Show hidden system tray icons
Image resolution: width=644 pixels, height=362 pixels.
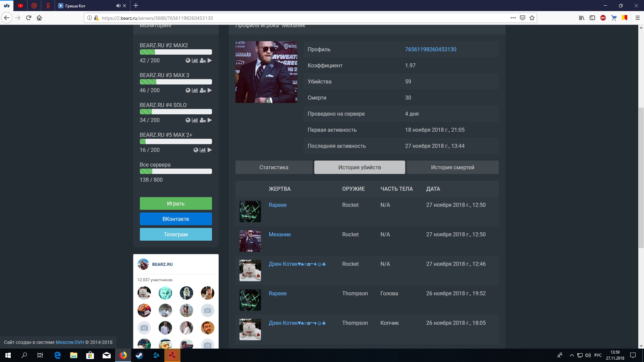tap(572, 355)
